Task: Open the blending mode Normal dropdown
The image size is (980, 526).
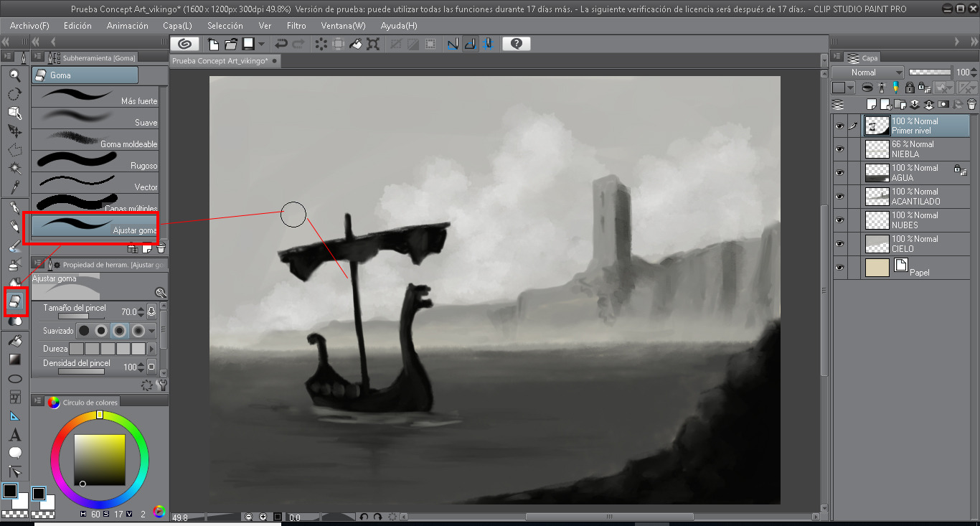Action: (869, 72)
